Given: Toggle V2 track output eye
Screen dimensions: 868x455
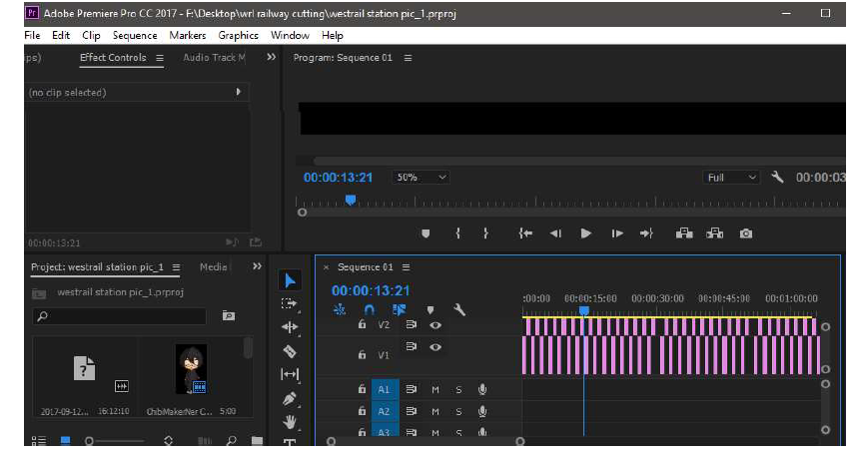Looking at the screenshot, I should pyautogui.click(x=435, y=325).
